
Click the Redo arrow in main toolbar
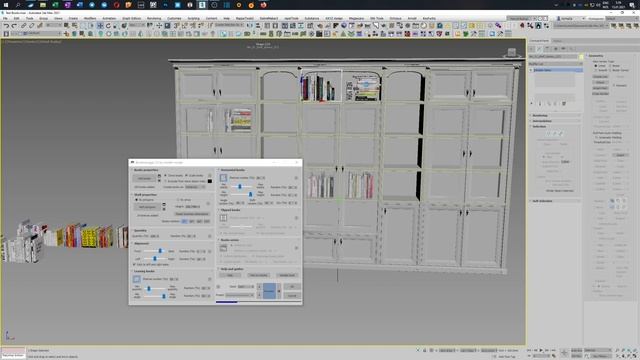pos(14,26)
